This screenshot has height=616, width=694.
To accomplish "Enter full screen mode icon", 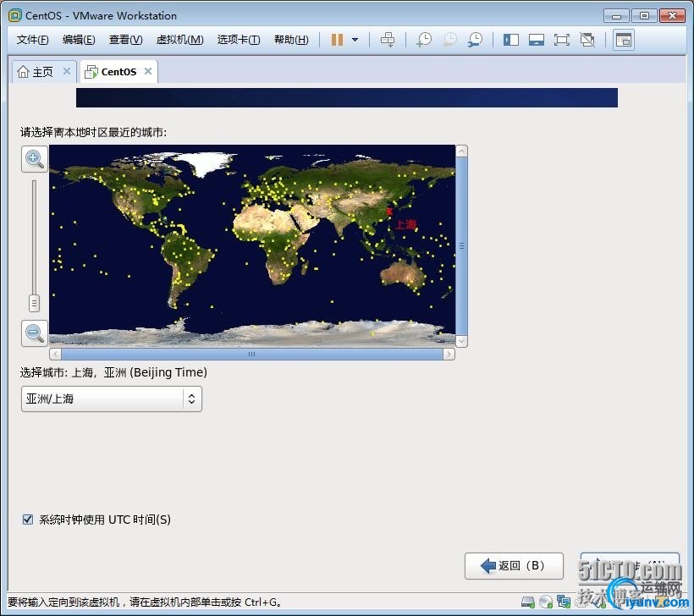I will click(562, 40).
